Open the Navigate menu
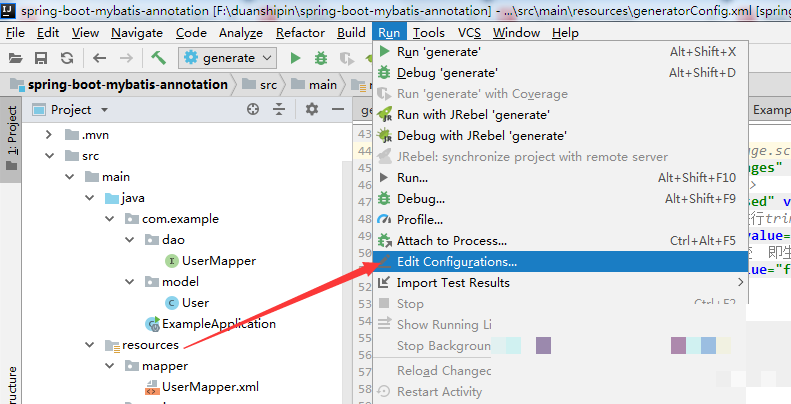 137,33
